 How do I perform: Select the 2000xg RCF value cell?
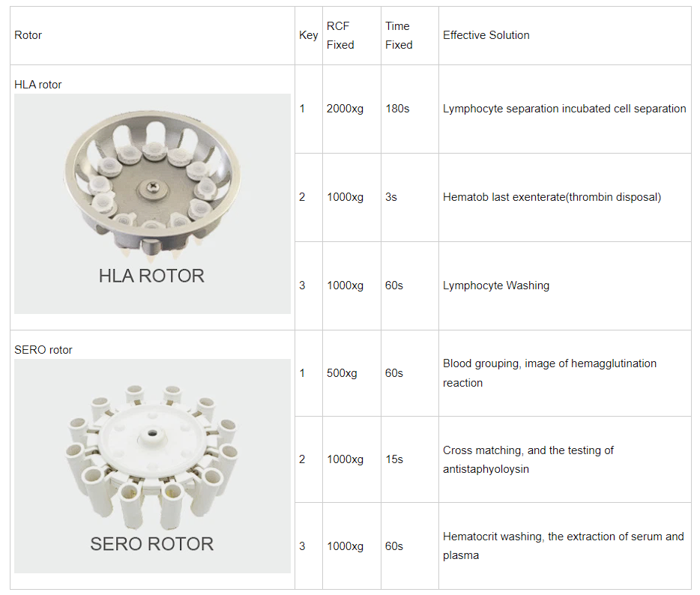[345, 109]
